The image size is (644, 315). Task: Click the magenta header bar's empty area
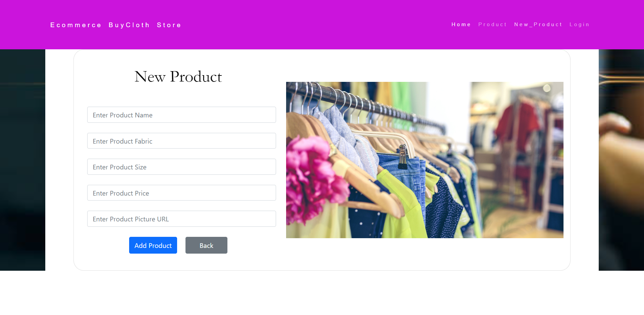click(315, 24)
